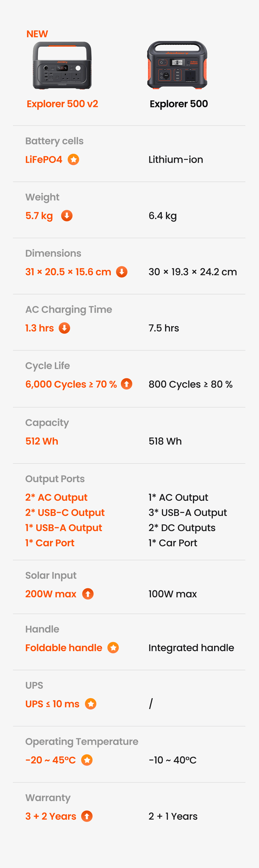
Task: Click the down arrow icon after dimensions 31 × 20.5 × 15.6 cm
Action: tap(122, 272)
